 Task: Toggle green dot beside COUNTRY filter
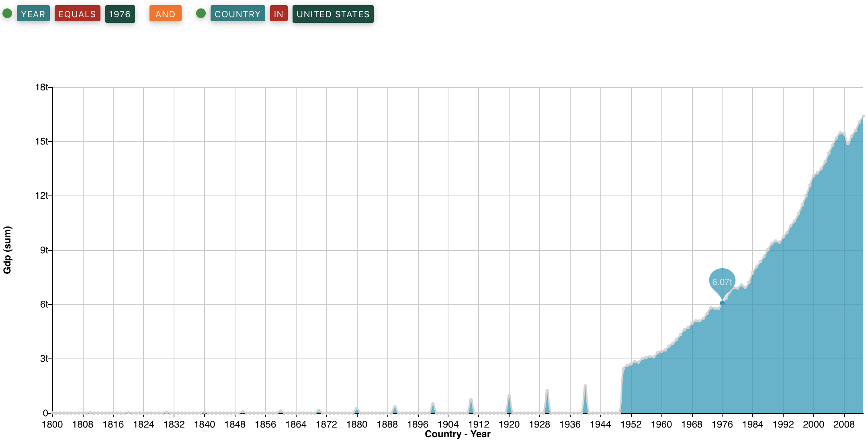click(201, 14)
